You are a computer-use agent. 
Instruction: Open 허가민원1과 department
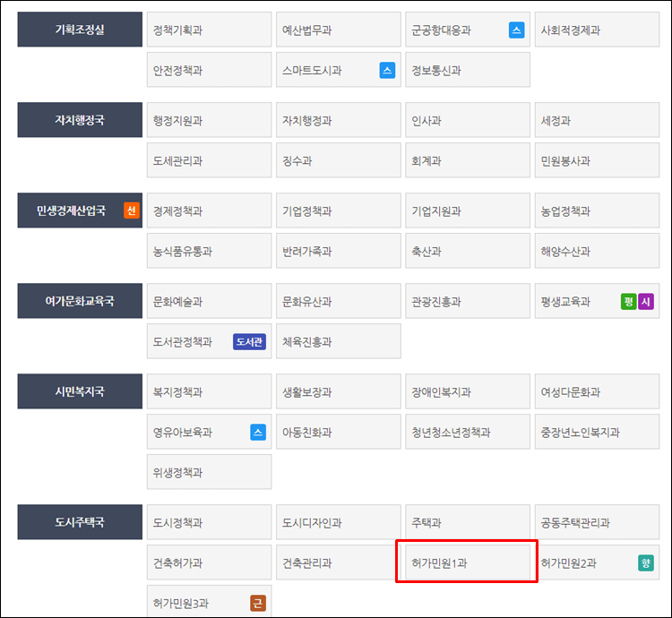(468, 562)
